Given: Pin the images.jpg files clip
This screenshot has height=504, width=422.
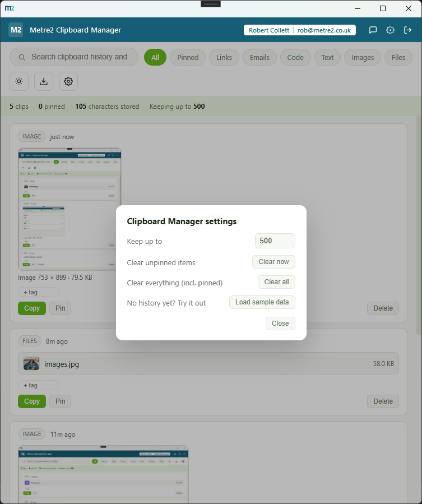Looking at the screenshot, I should [x=61, y=401].
